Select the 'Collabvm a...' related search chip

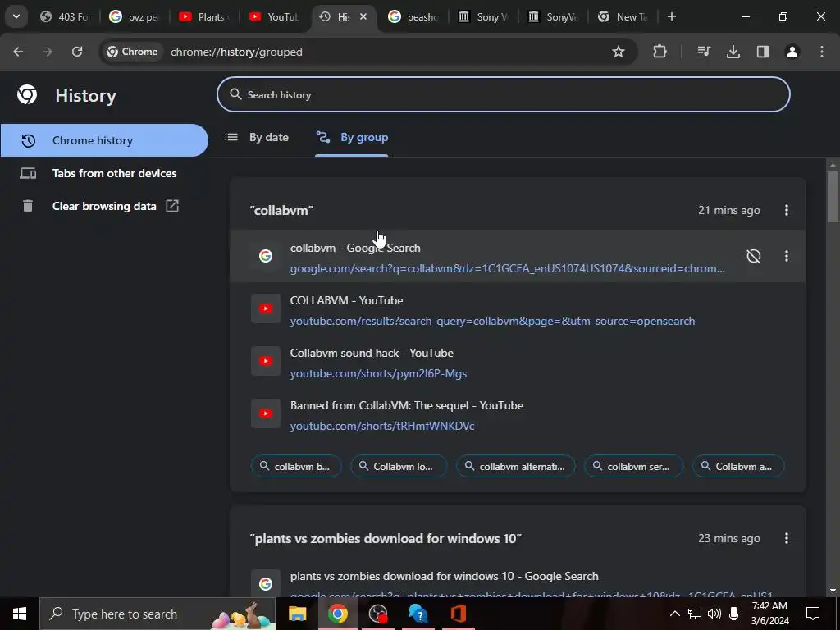[x=738, y=466]
